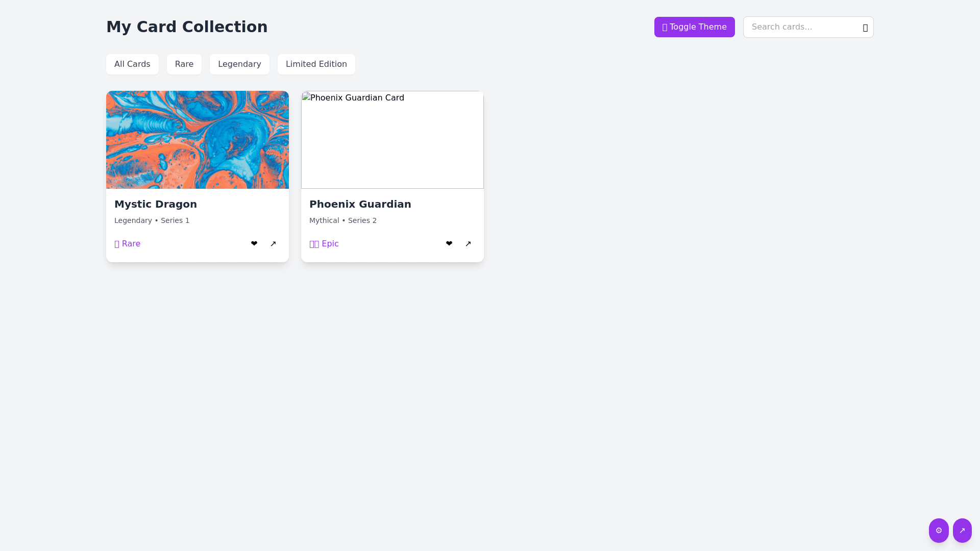This screenshot has height=551, width=980.
Task: Share the Phoenix Guardian card via arrow icon
Action: coord(468,244)
